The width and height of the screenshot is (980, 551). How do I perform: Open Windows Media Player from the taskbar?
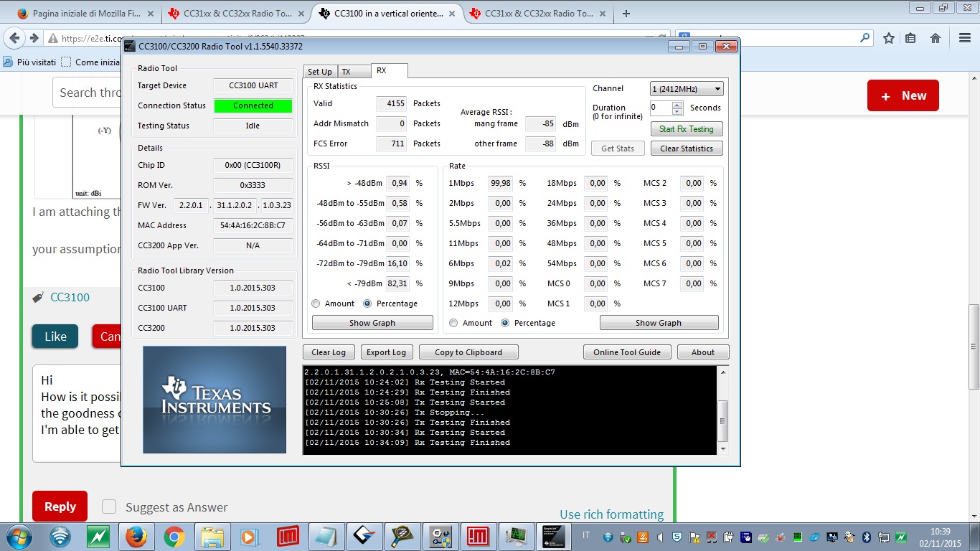249,536
